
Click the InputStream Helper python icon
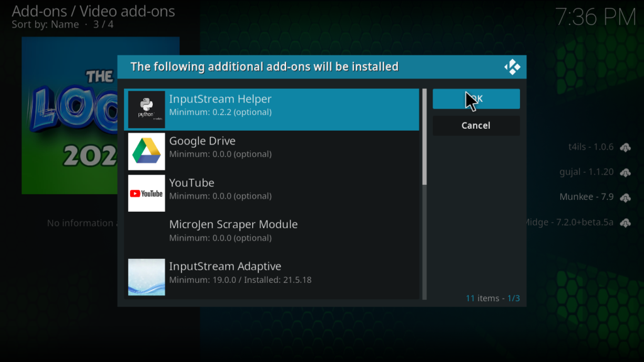click(147, 109)
